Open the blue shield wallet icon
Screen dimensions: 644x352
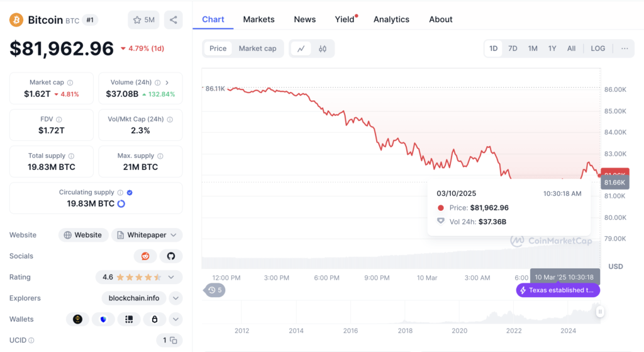click(103, 319)
